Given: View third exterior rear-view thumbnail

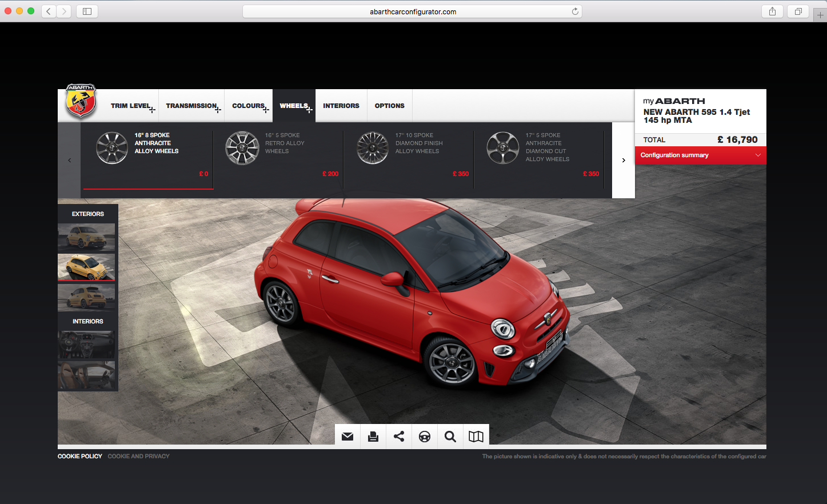Looking at the screenshot, I should [x=86, y=298].
